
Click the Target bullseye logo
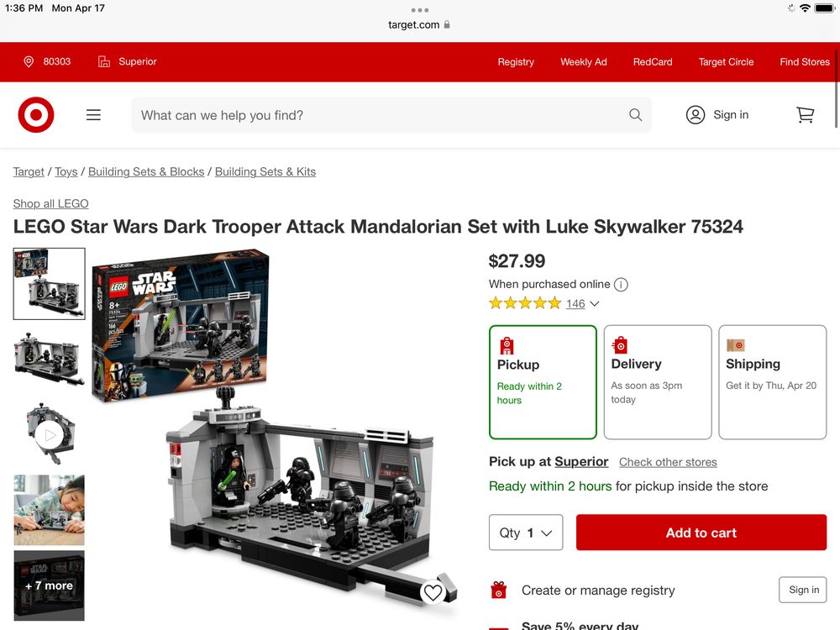(x=36, y=114)
